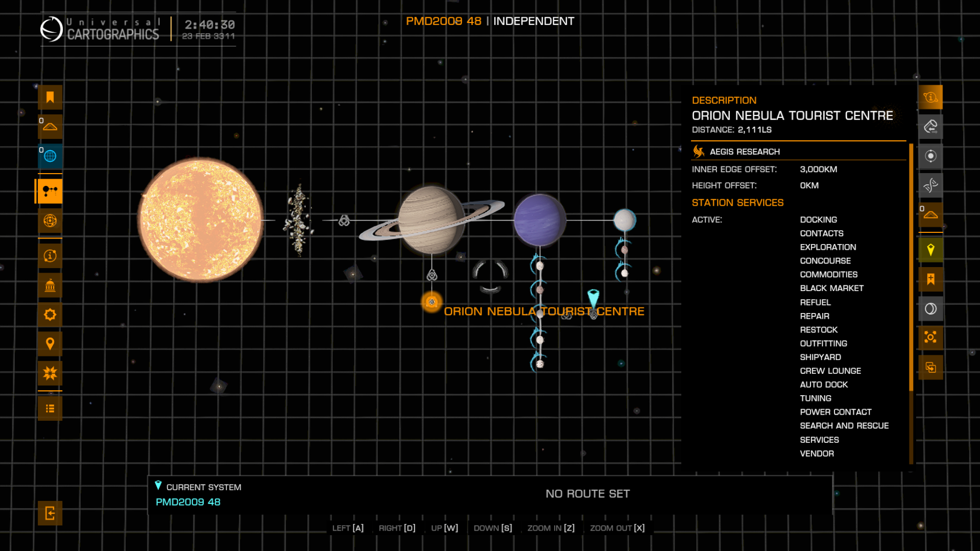
Task: Select the starburst icon in left sidebar
Action: 50,373
